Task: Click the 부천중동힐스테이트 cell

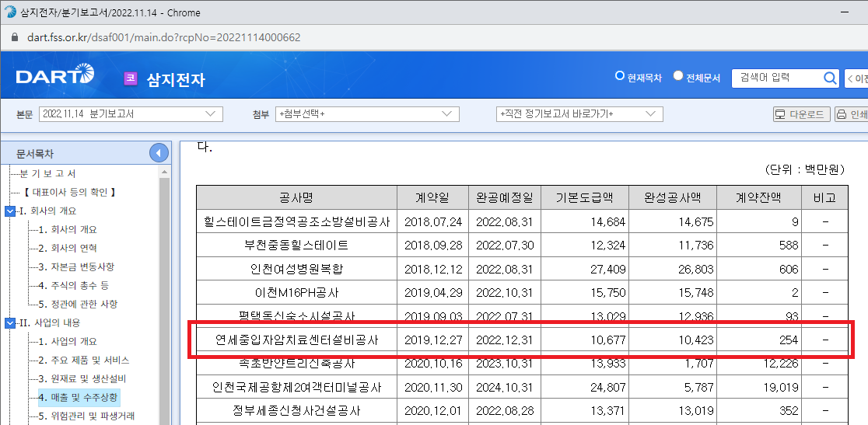Action: tap(296, 246)
